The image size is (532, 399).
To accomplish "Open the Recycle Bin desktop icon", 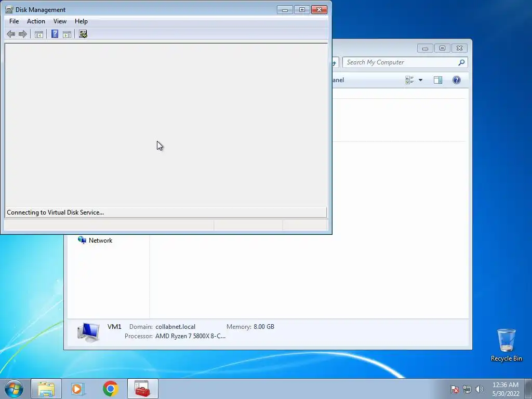I will [506, 345].
